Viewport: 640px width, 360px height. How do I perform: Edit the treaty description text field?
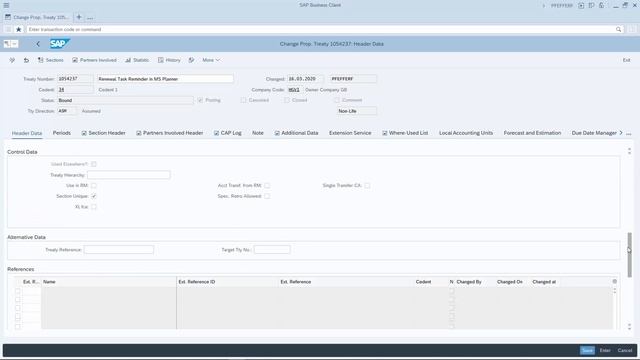(x=165, y=79)
